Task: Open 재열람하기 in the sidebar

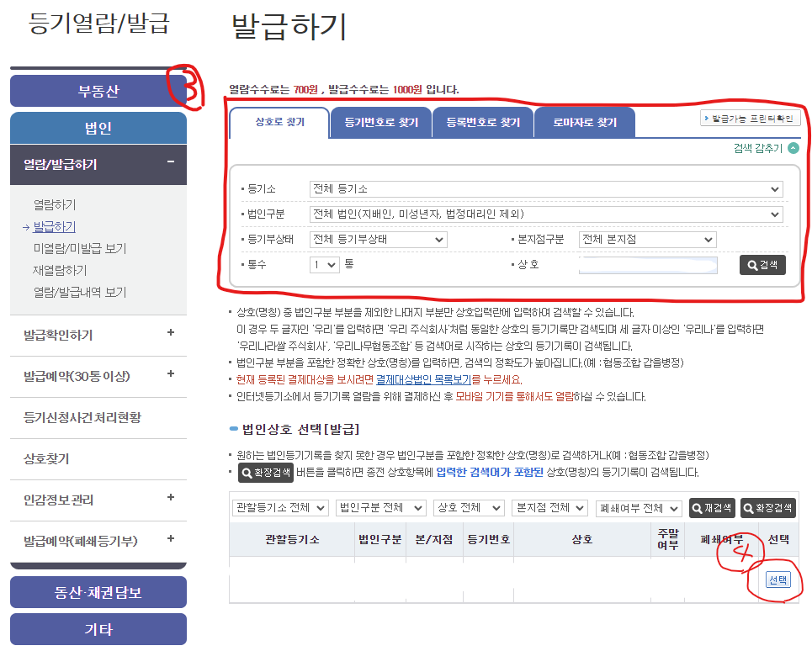Action: coord(60,271)
